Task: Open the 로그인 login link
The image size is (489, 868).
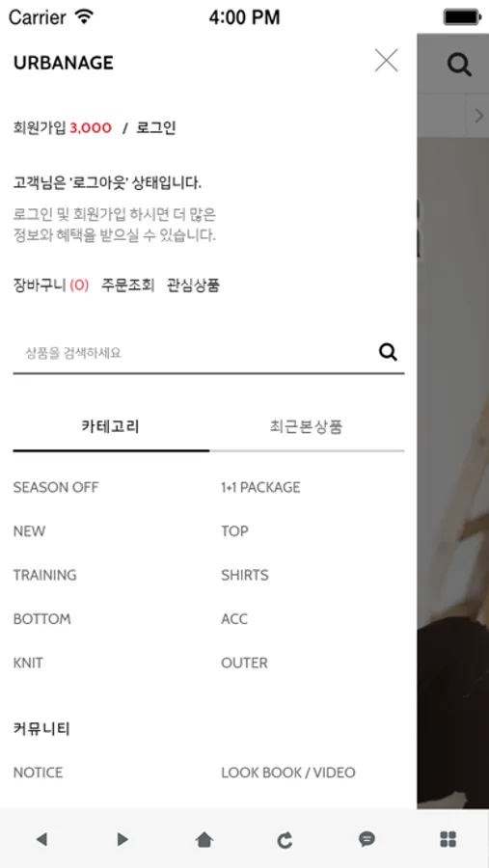Action: [155, 128]
